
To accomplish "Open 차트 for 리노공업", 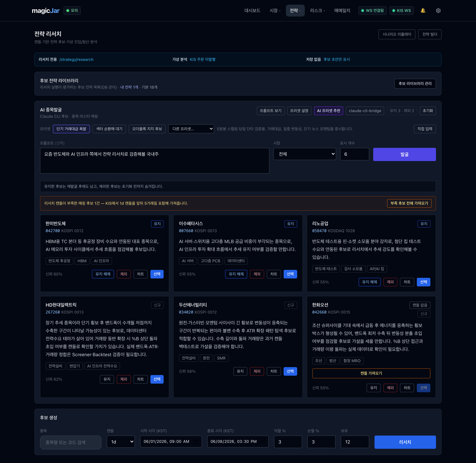I will [x=407, y=282].
